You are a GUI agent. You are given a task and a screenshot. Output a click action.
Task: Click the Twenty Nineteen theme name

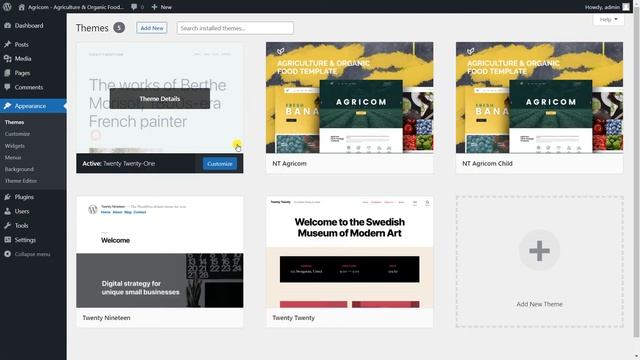coord(107,318)
